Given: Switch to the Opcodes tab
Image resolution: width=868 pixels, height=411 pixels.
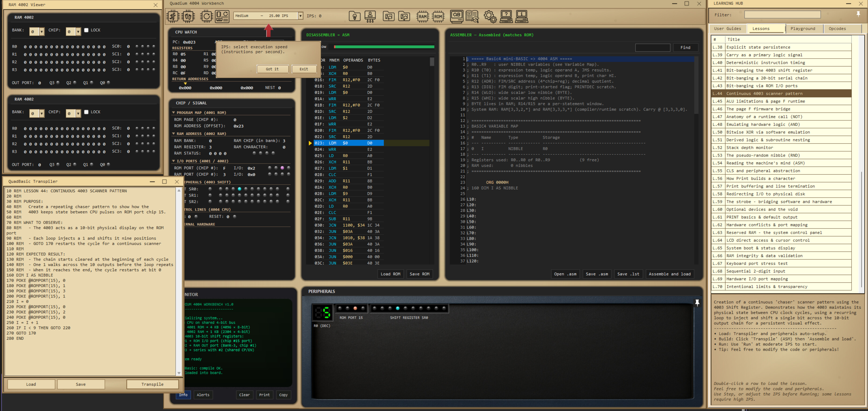Looking at the screenshot, I should pos(837,29).
